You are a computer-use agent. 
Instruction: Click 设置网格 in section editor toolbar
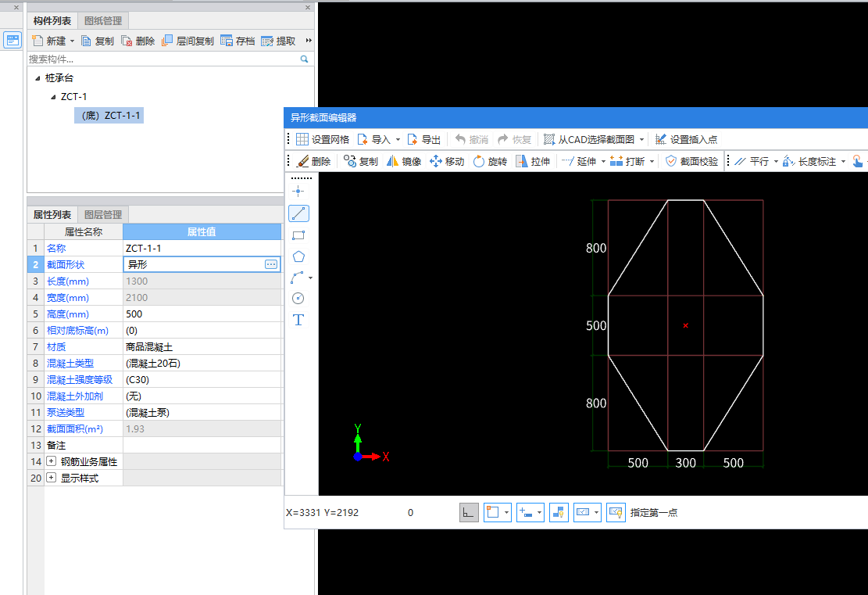(x=322, y=140)
